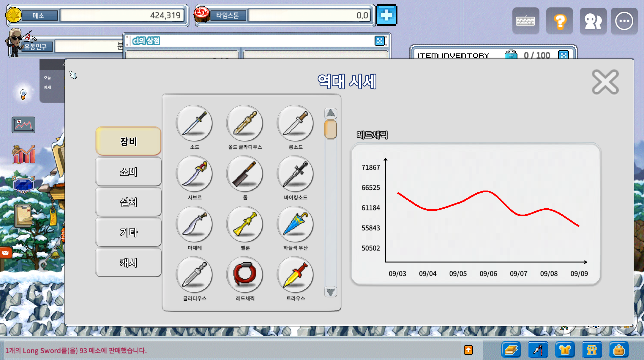Open the price chart icon on left sidebar
The width and height of the screenshot is (644, 360).
[23, 125]
